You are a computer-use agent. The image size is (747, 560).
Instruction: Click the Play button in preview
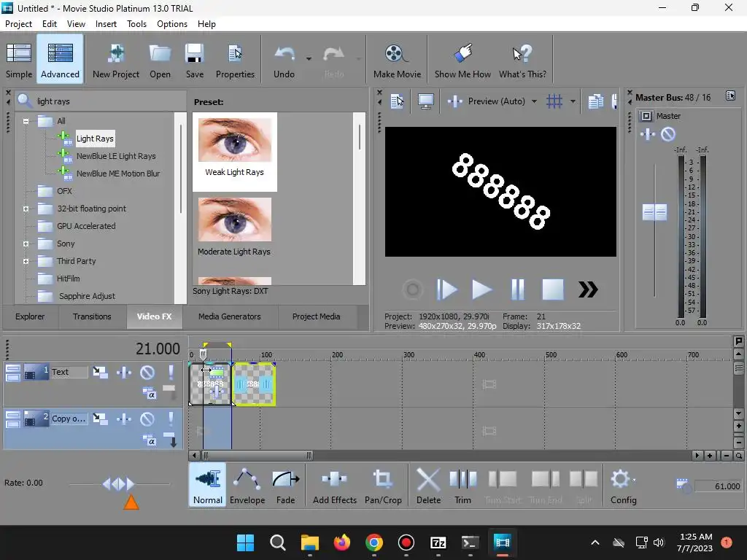coord(481,289)
